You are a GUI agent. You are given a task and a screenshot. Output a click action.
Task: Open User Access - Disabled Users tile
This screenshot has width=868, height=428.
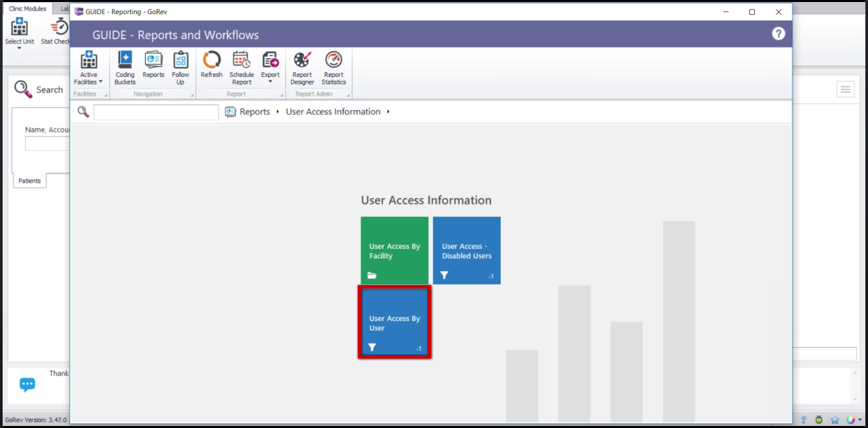[466, 250]
